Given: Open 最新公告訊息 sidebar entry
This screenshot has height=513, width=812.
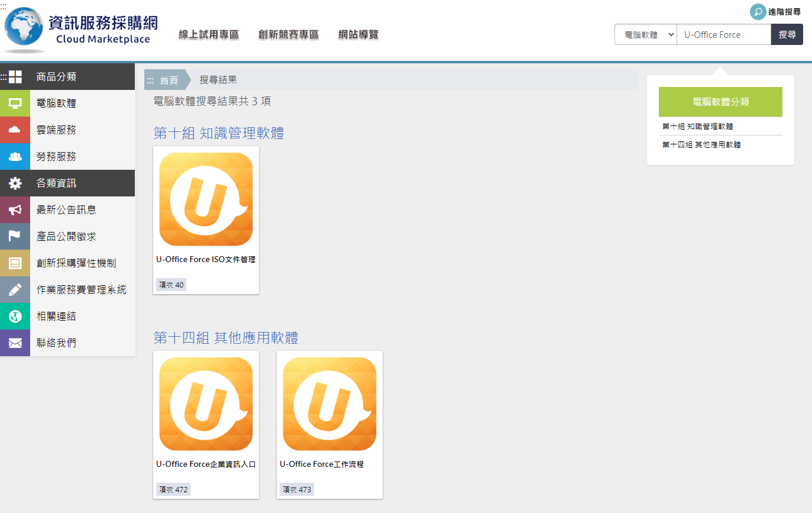Looking at the screenshot, I should point(66,210).
